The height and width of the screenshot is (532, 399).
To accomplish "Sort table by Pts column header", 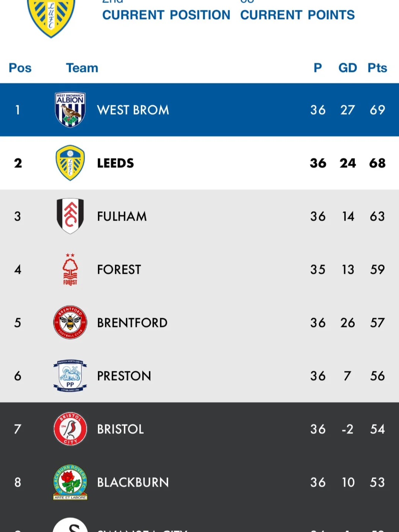I will (377, 68).
